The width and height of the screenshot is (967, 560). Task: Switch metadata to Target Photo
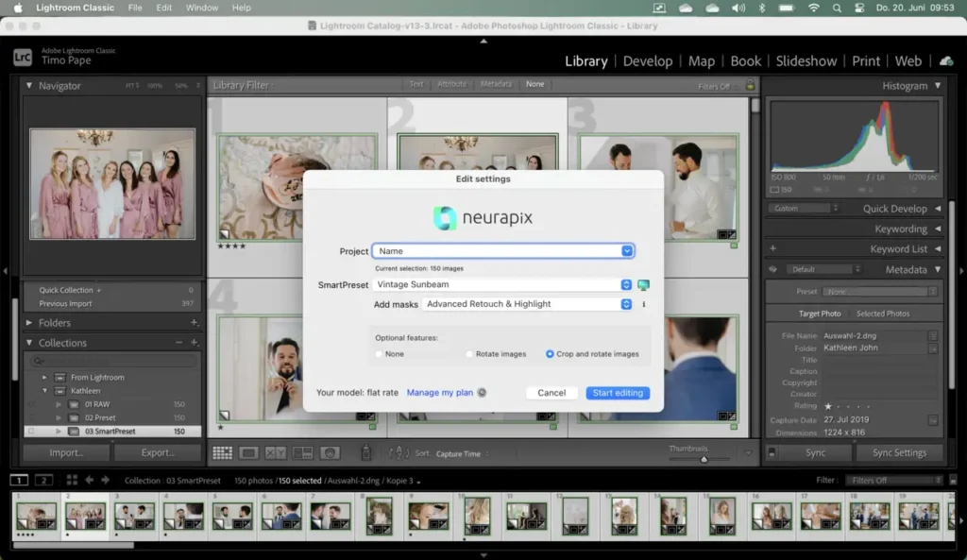tap(820, 314)
